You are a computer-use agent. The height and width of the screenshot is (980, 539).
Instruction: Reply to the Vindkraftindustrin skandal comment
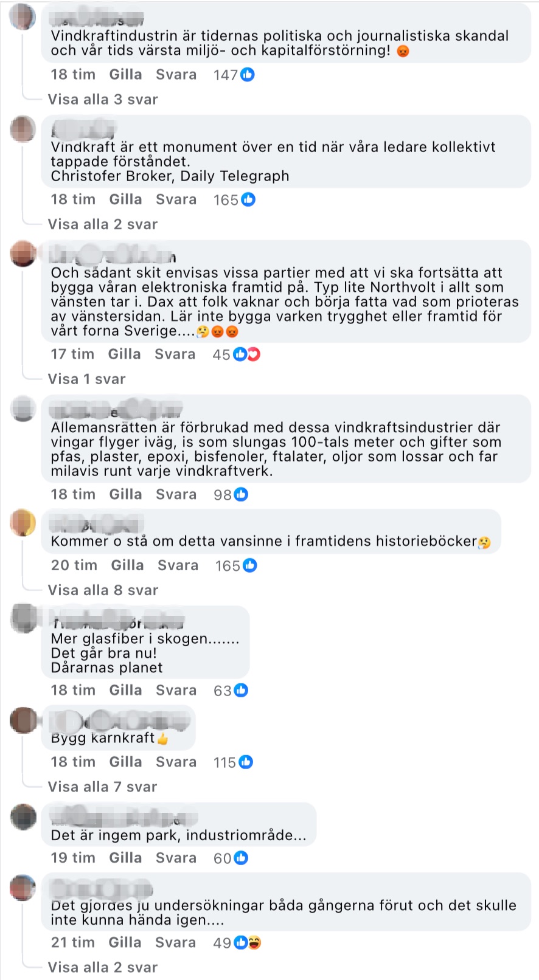pyautogui.click(x=176, y=75)
